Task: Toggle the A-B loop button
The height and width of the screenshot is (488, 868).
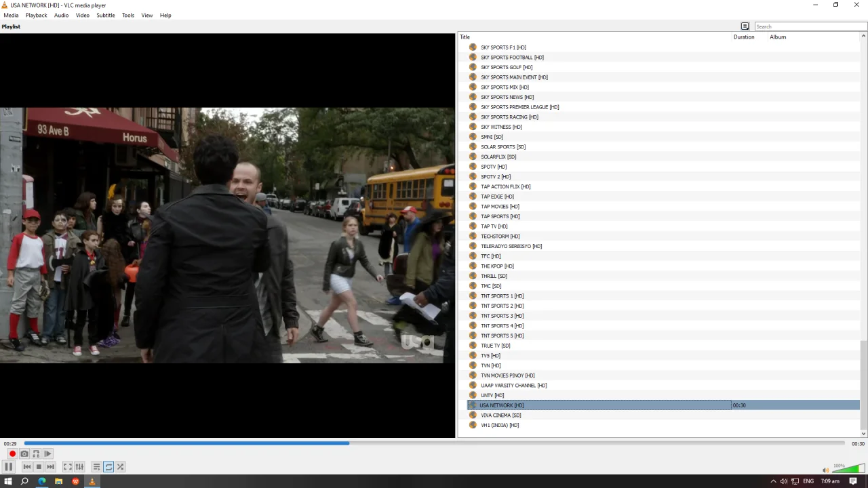Action: (36, 453)
